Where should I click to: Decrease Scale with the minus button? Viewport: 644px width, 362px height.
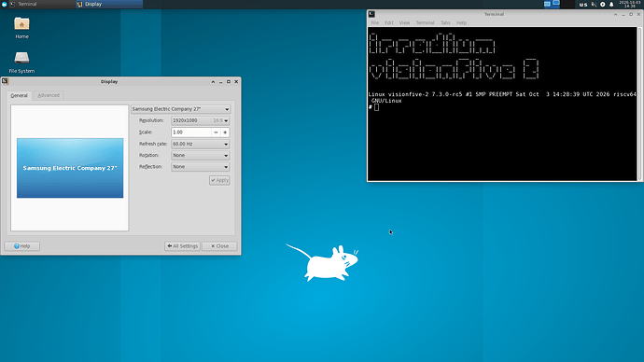point(216,132)
